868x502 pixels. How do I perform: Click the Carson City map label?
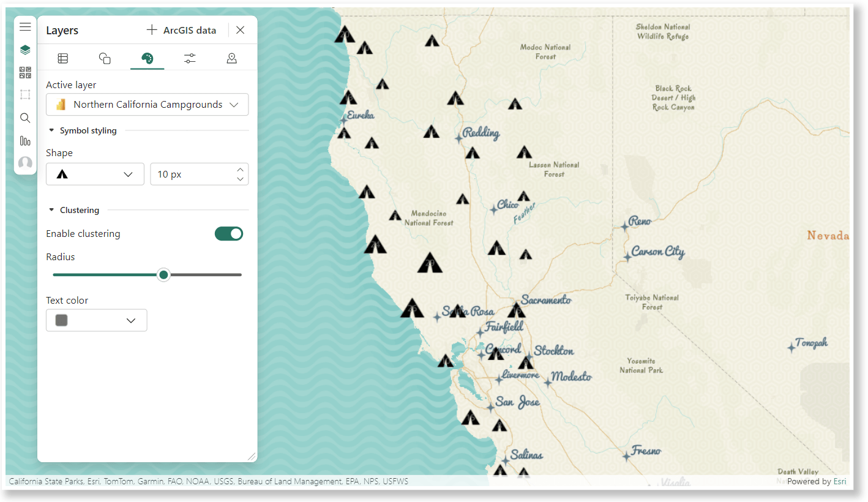point(658,251)
